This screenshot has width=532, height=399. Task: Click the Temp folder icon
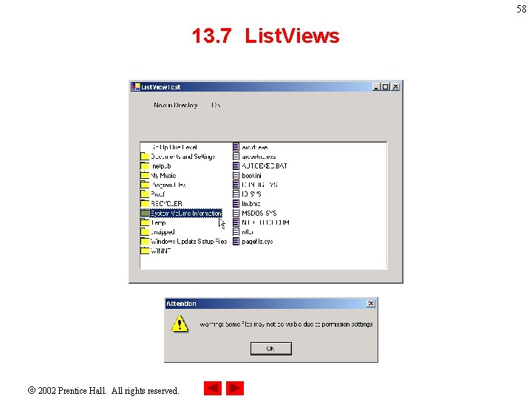coord(145,222)
